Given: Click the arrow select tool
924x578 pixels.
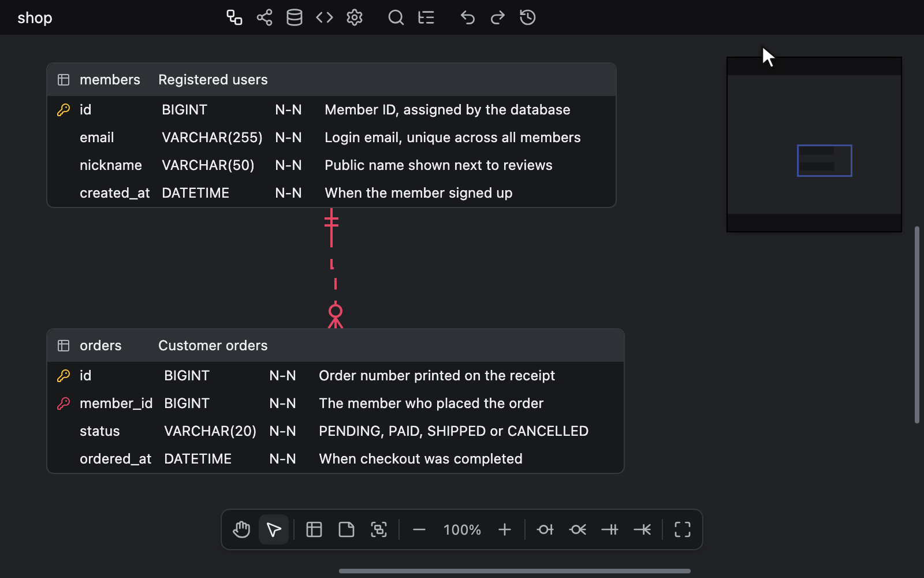Looking at the screenshot, I should pos(274,529).
